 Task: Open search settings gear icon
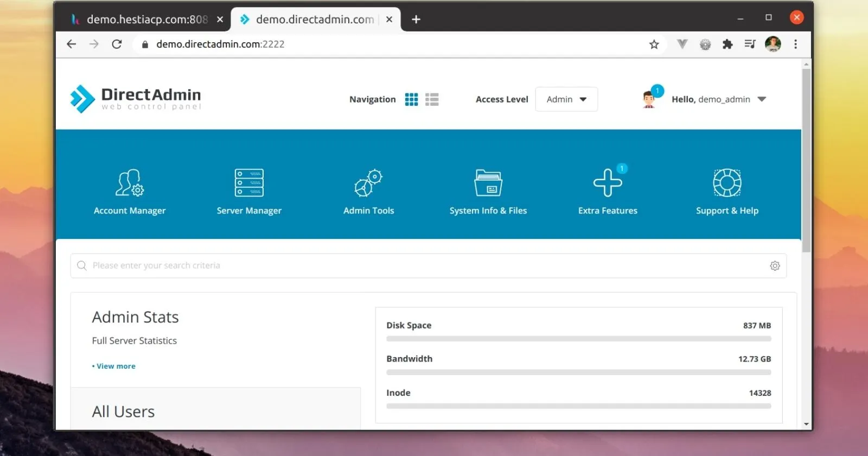coord(775,265)
